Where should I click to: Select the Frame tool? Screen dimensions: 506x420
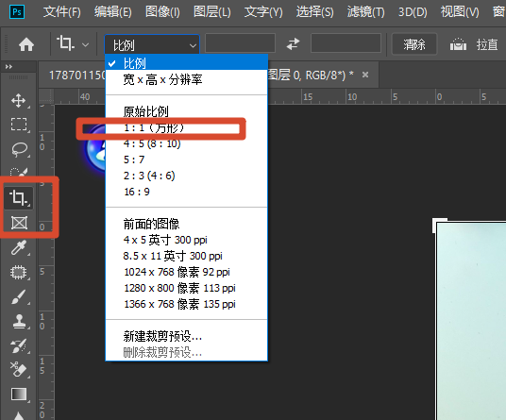click(19, 223)
